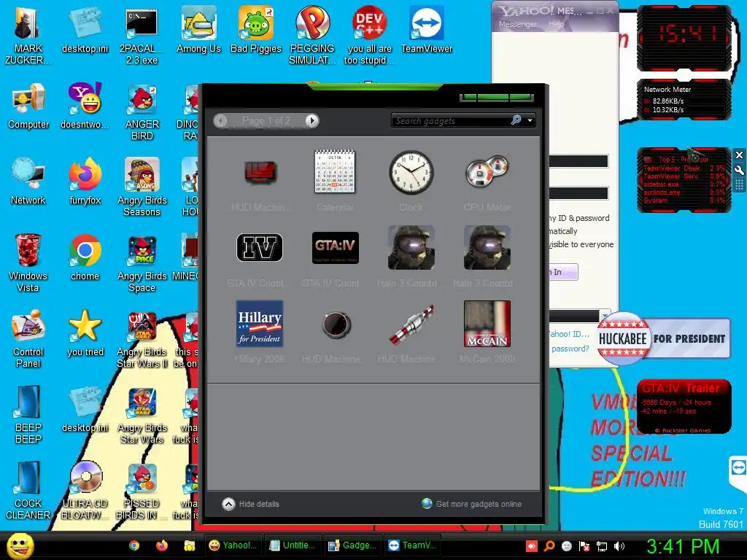Select the Clock gadget

[411, 180]
